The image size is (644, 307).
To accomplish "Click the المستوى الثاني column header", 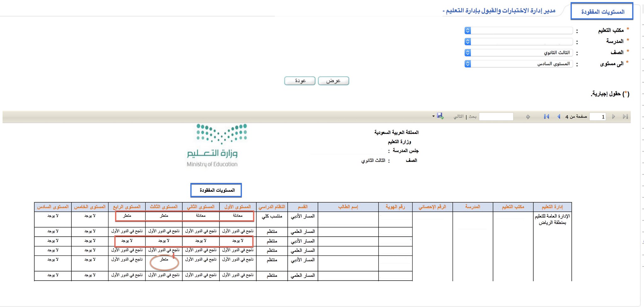I will (201, 207).
